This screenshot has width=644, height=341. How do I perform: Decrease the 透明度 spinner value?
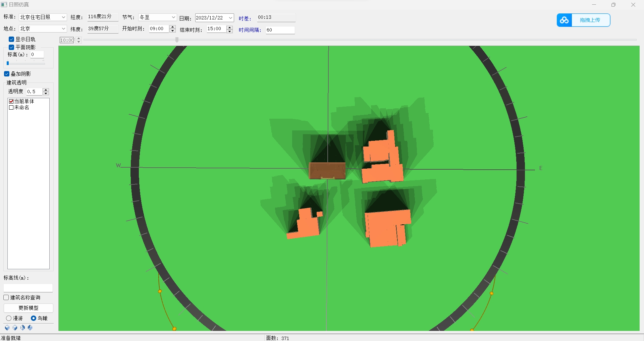click(46, 93)
